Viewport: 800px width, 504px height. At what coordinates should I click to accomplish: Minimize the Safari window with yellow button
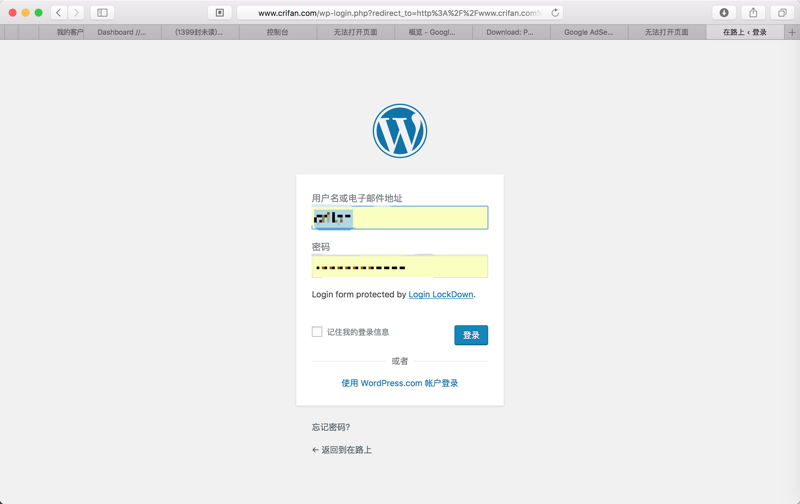click(26, 12)
